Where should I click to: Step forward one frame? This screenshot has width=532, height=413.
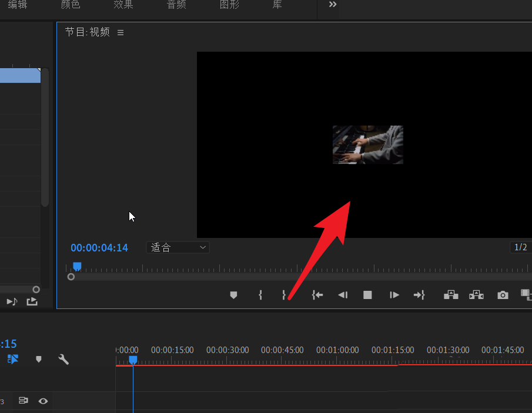(394, 295)
